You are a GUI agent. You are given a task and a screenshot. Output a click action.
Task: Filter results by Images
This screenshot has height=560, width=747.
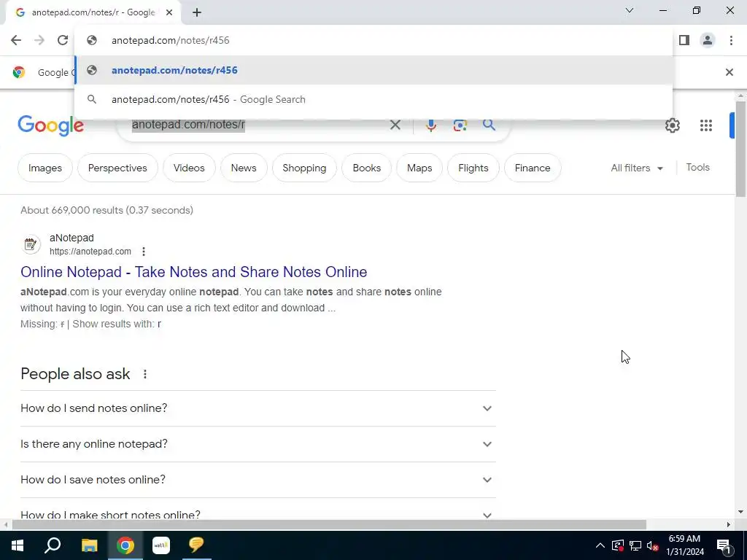44,168
